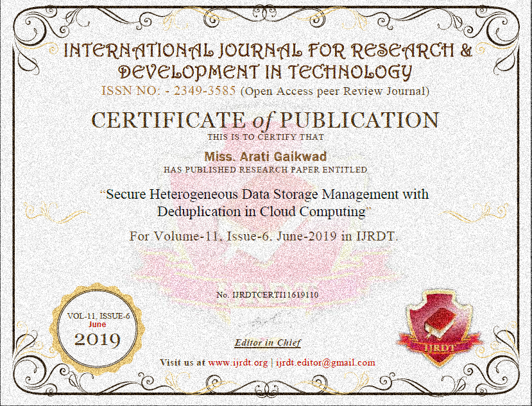Open the www.ijrdt.org website link

(238, 362)
